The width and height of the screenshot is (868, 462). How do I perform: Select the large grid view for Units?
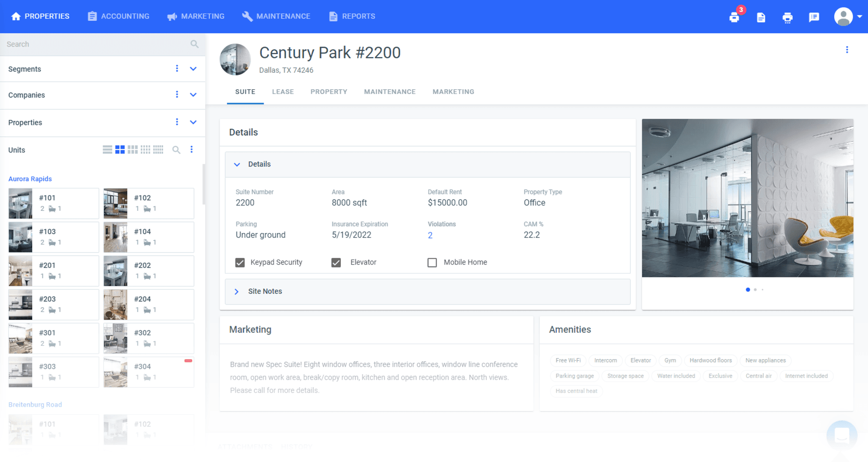[x=120, y=149]
